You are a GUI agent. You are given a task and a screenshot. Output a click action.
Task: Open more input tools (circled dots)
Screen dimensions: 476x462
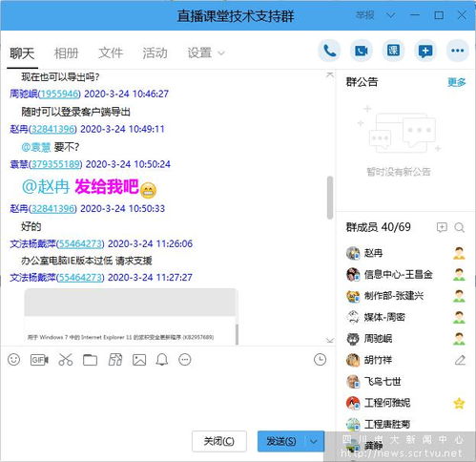(x=185, y=360)
